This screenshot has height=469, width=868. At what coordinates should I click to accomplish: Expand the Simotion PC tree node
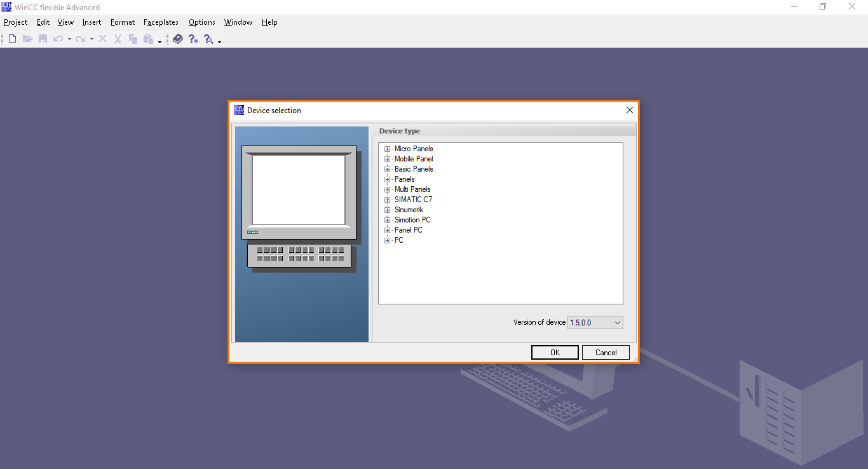(387, 220)
